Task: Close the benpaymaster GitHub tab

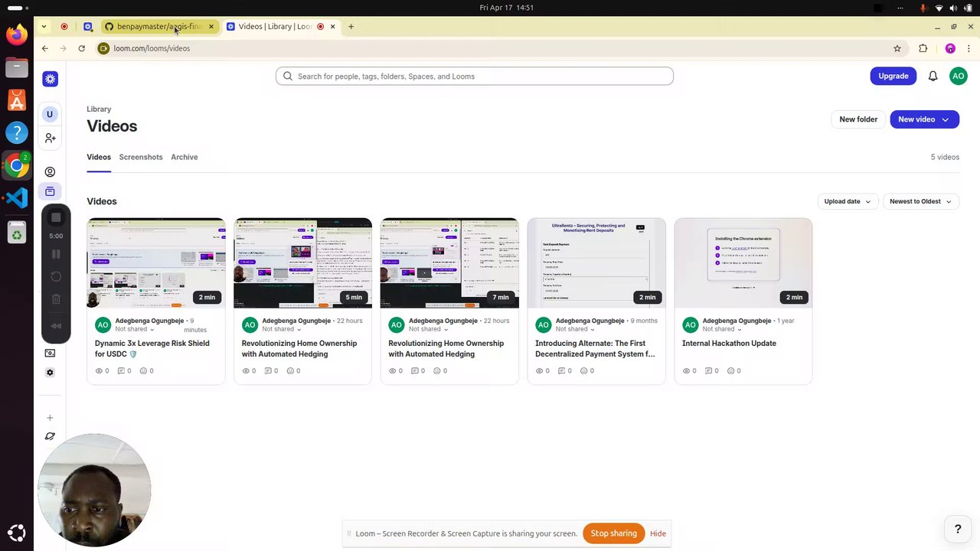Action: (211, 27)
